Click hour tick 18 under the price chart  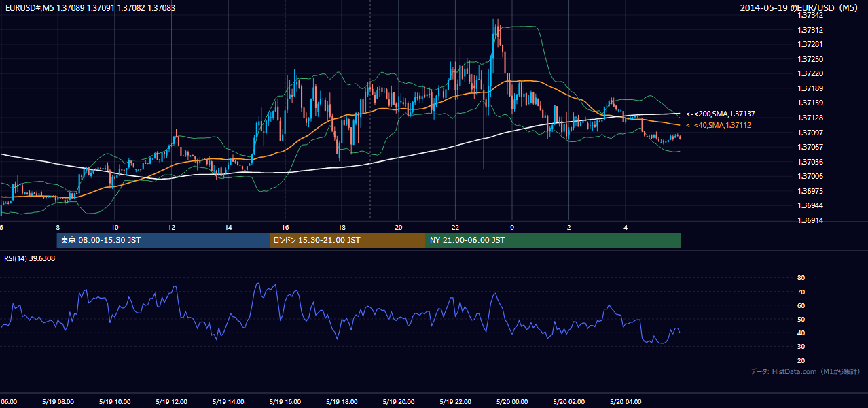(342, 227)
